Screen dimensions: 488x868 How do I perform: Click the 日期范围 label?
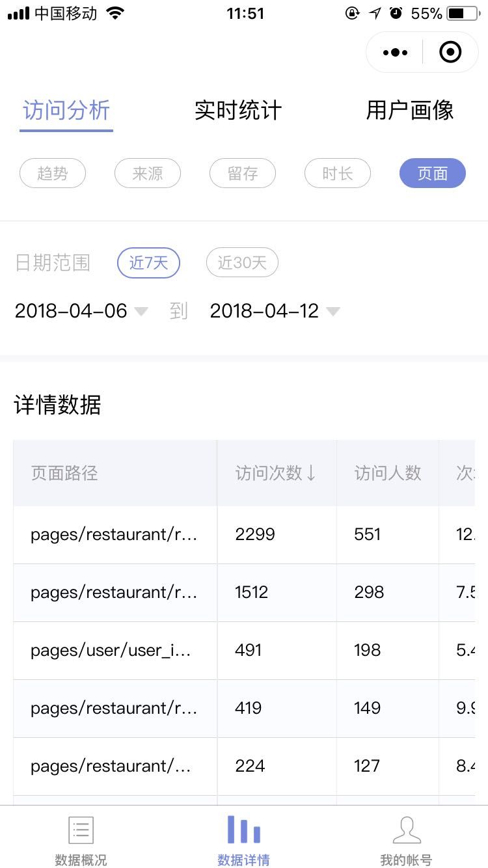[53, 263]
